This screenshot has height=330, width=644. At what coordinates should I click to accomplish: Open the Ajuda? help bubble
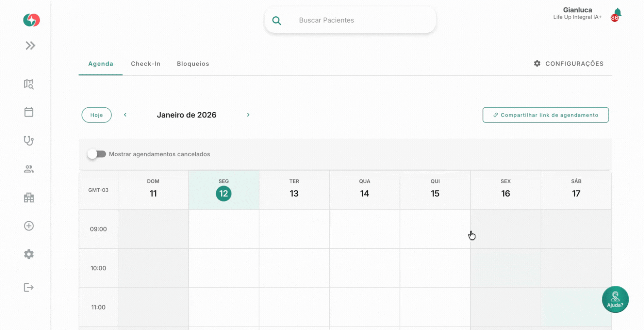(x=615, y=299)
